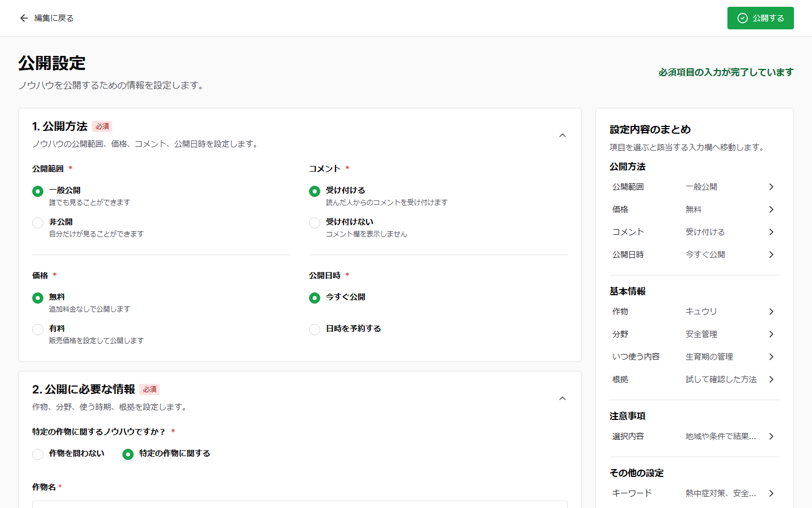Click the キュウリ value in the summary

(x=701, y=312)
